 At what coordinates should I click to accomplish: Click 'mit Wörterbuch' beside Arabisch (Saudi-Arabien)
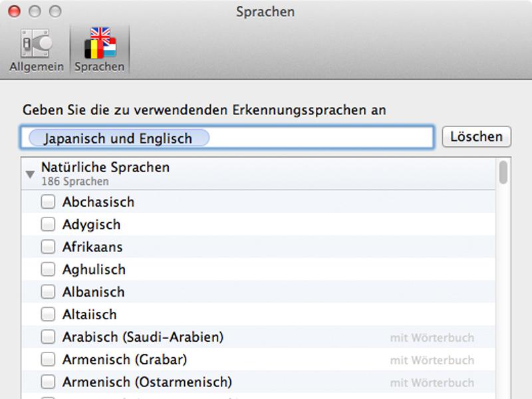click(x=432, y=338)
